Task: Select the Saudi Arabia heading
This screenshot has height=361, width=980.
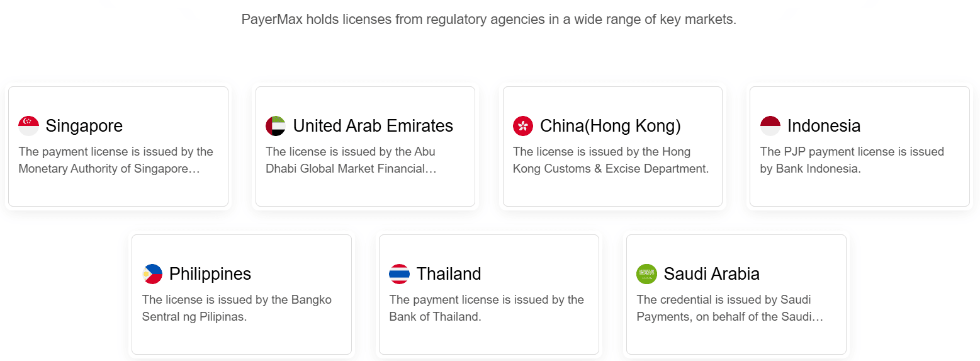Action: coord(712,274)
